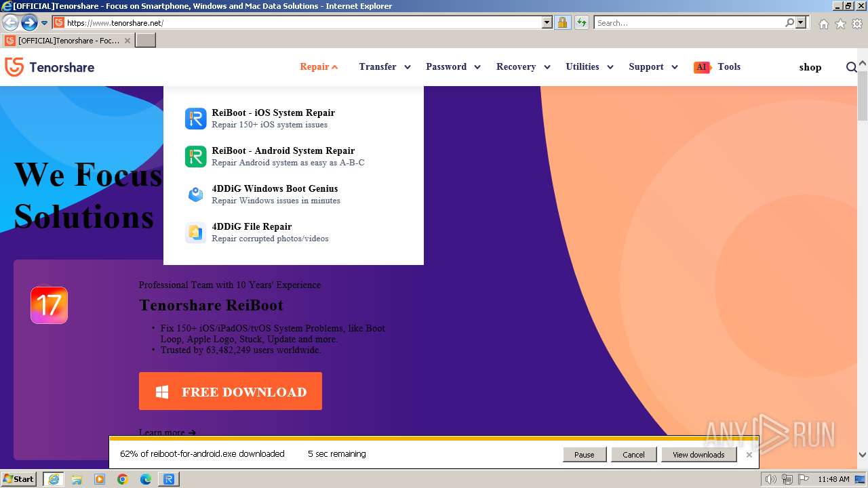Viewport: 868px width, 488px height.
Task: Open Internet Explorer from taskbar
Action: pyautogui.click(x=54, y=479)
